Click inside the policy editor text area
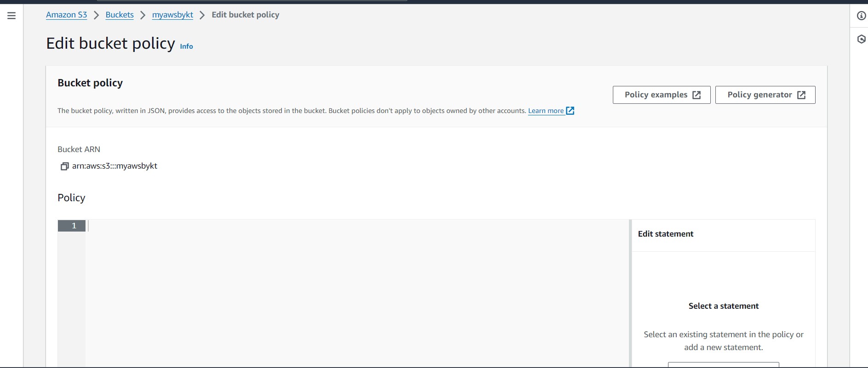 pyautogui.click(x=357, y=294)
